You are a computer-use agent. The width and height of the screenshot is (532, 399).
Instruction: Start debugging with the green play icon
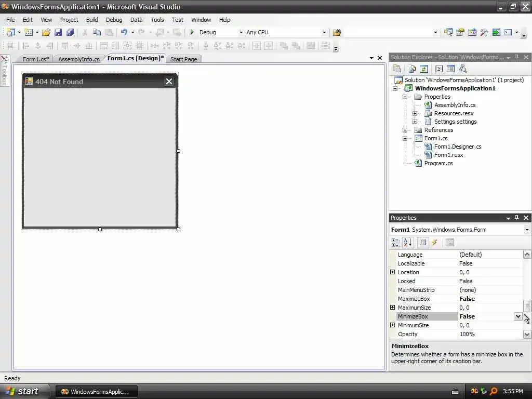(x=192, y=32)
